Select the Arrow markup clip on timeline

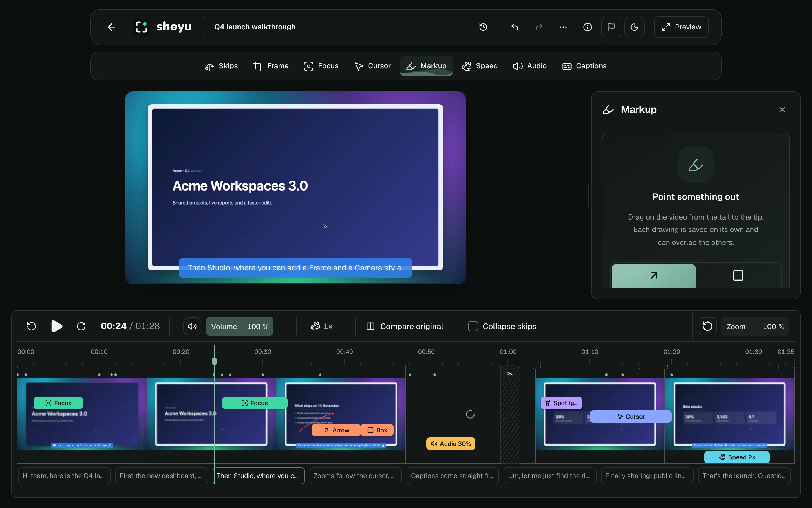(x=336, y=430)
